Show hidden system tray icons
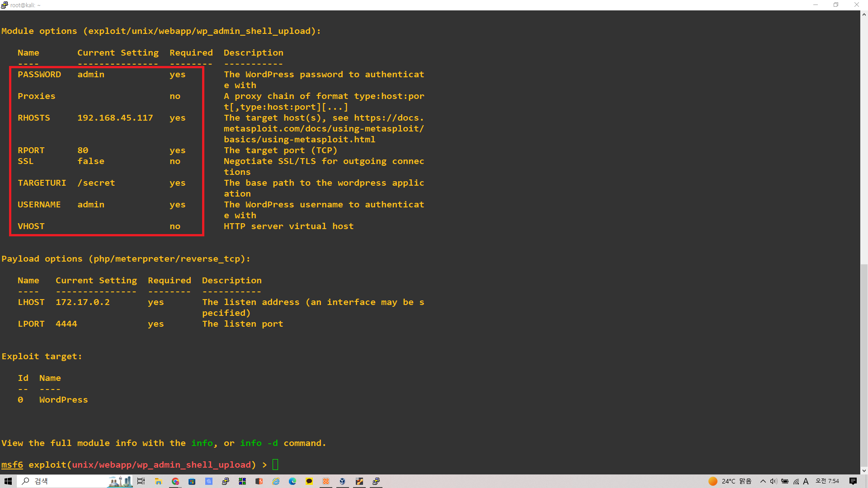868x488 pixels. pyautogui.click(x=763, y=481)
